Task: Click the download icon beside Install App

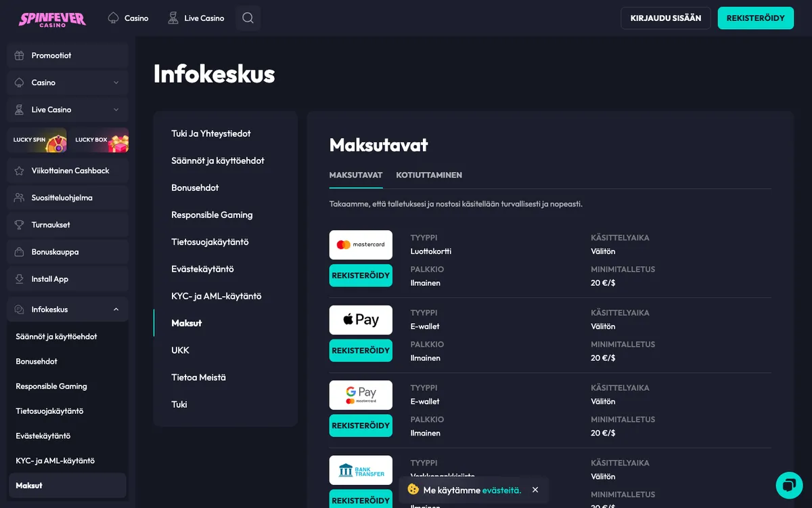Action: [19, 279]
